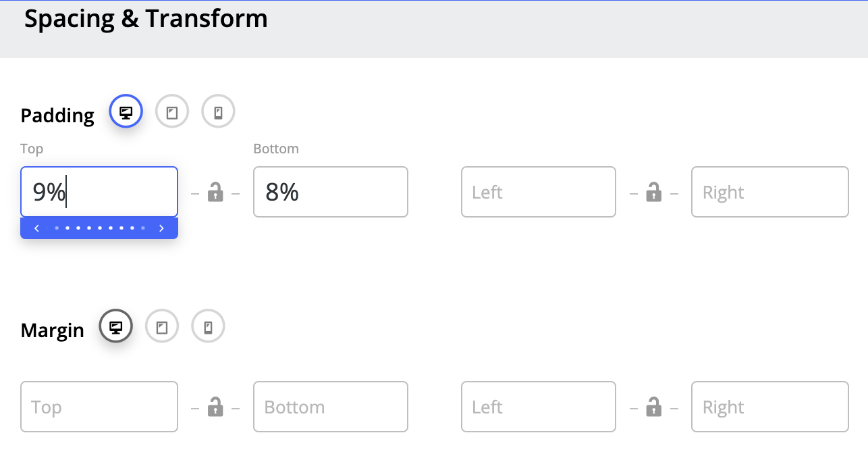Select desktop view for Margin

pyautogui.click(x=116, y=328)
